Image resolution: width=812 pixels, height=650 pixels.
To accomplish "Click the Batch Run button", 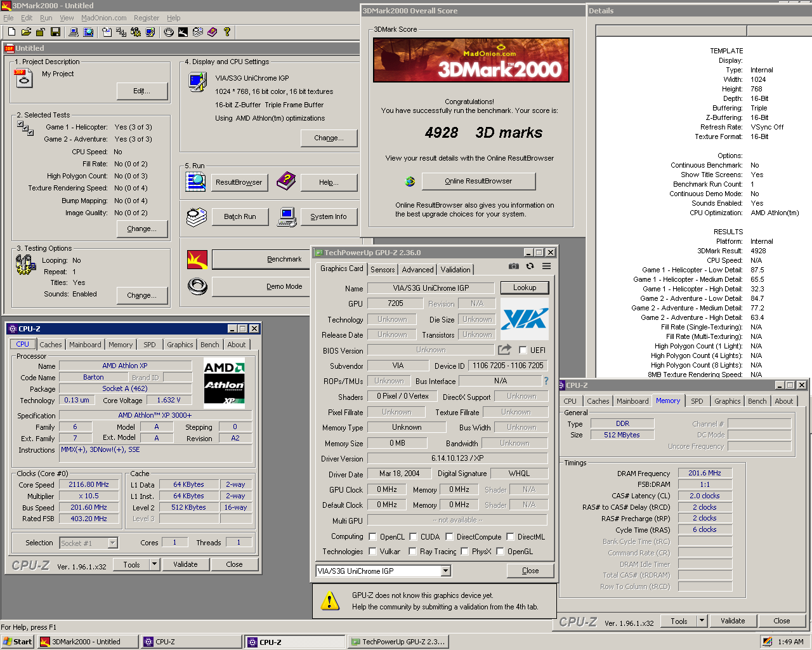I will (240, 216).
